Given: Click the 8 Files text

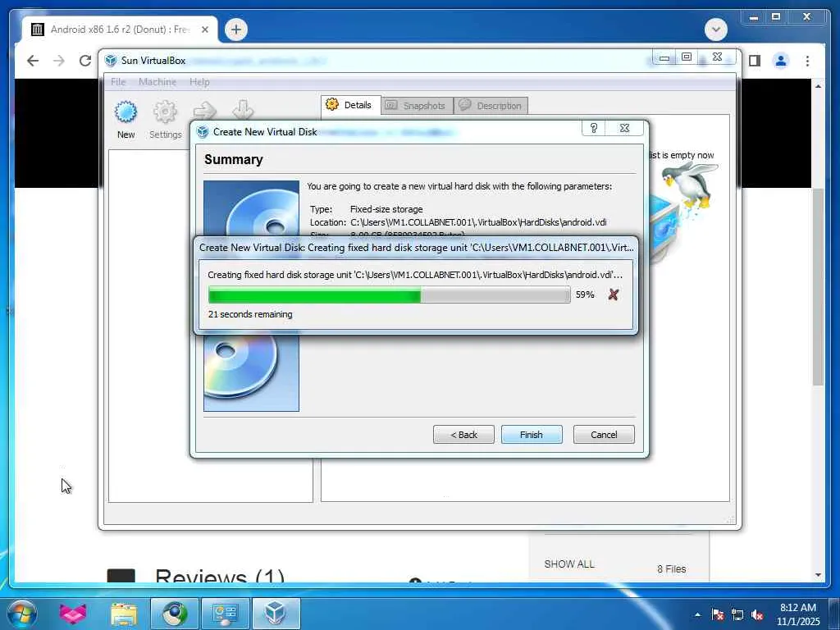Looking at the screenshot, I should (x=671, y=569).
